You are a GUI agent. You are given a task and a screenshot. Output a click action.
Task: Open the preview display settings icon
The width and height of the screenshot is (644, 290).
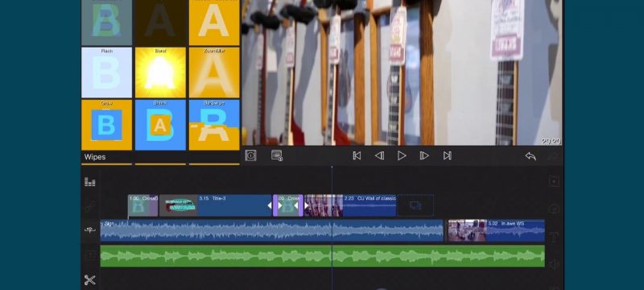[277, 155]
